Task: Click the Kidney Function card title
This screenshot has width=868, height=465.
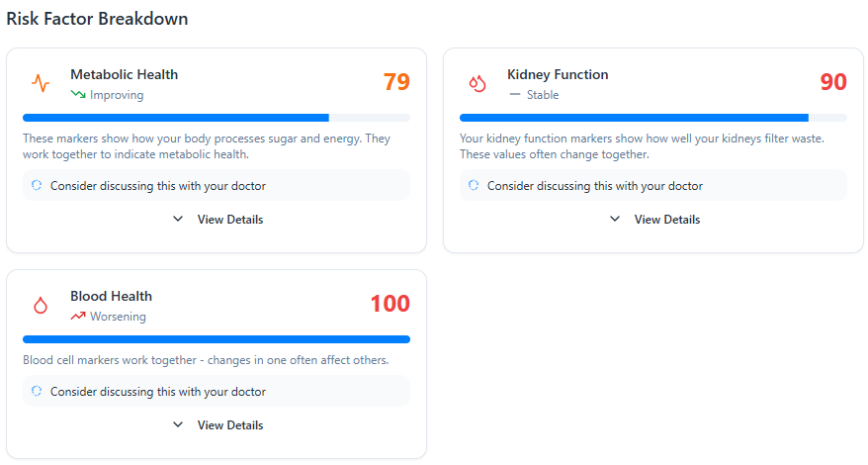Action: [558, 74]
